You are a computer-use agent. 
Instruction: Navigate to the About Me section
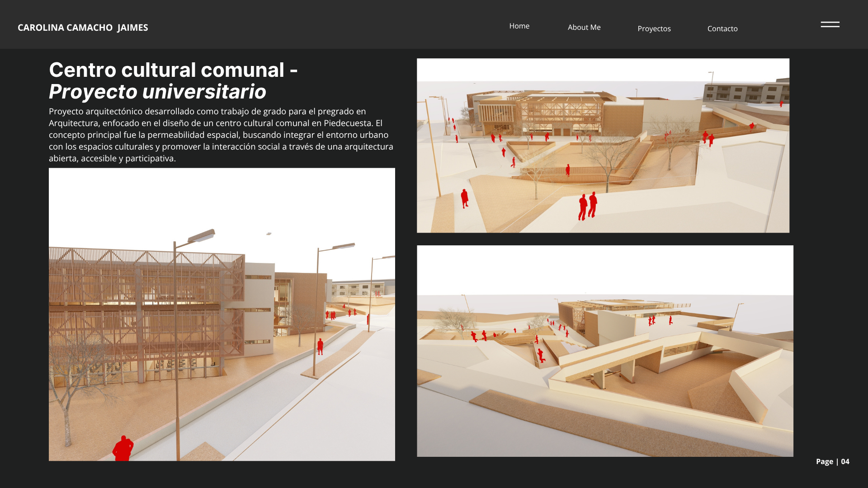pyautogui.click(x=584, y=27)
